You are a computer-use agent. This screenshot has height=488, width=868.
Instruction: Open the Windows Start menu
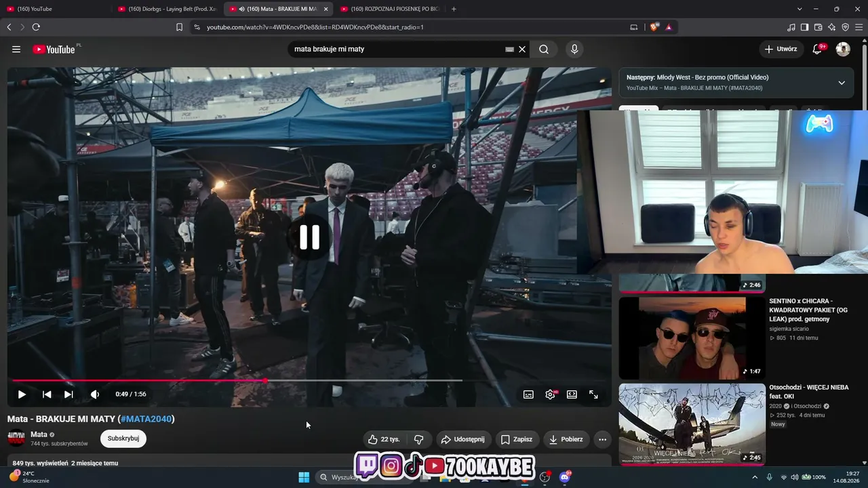pyautogui.click(x=304, y=477)
